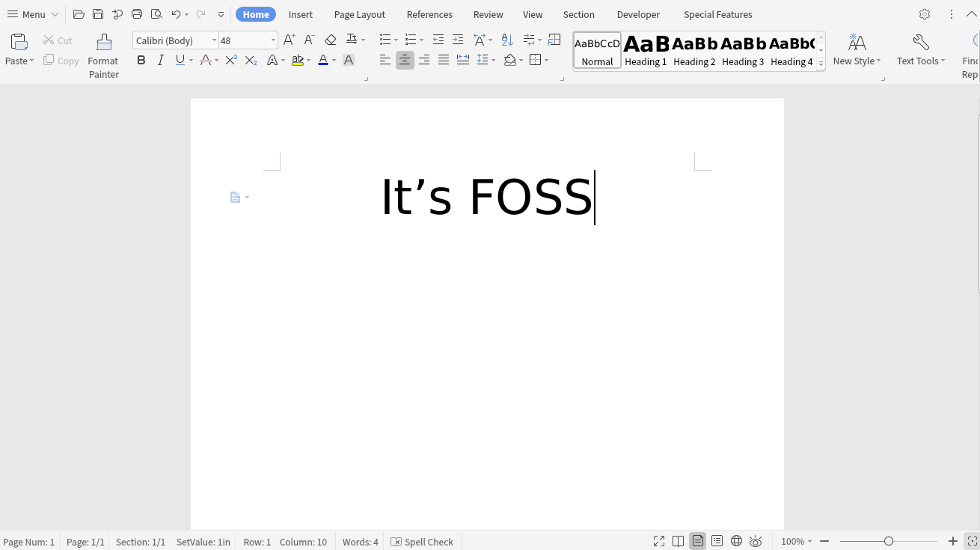Align the text to the left

[385, 60]
